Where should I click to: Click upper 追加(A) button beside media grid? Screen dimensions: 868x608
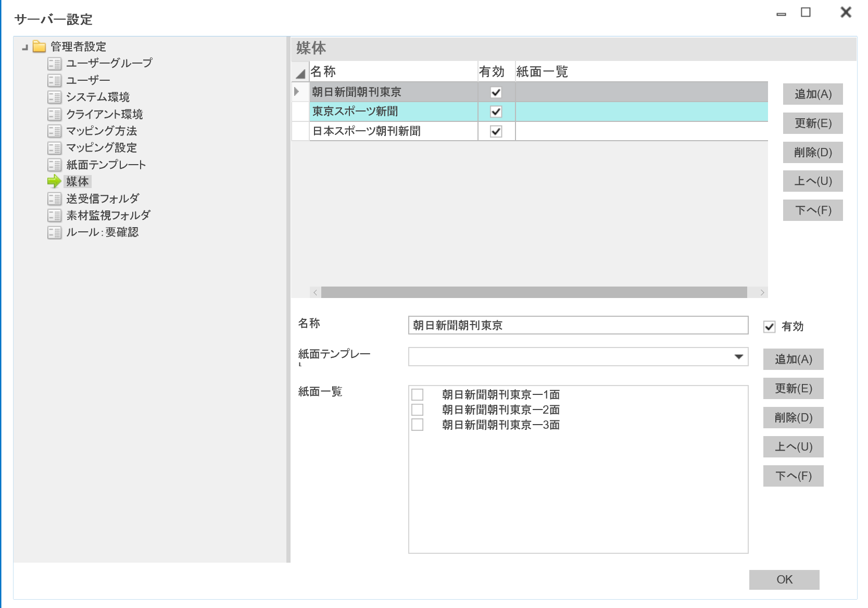pyautogui.click(x=813, y=94)
